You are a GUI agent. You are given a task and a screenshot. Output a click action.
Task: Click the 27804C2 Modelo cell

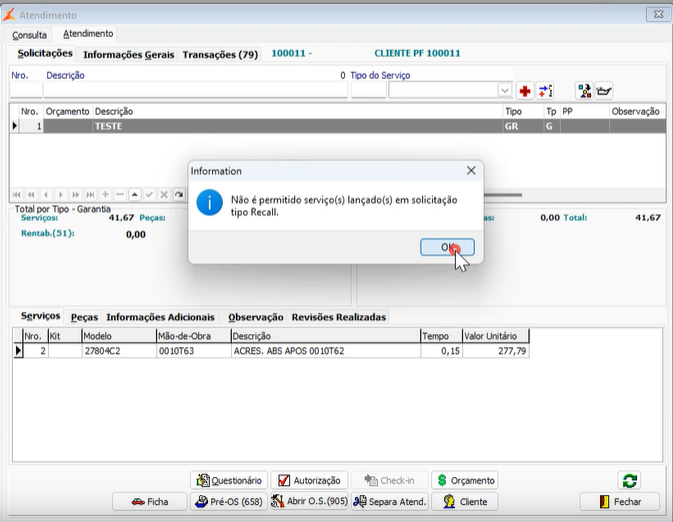[x=119, y=351]
